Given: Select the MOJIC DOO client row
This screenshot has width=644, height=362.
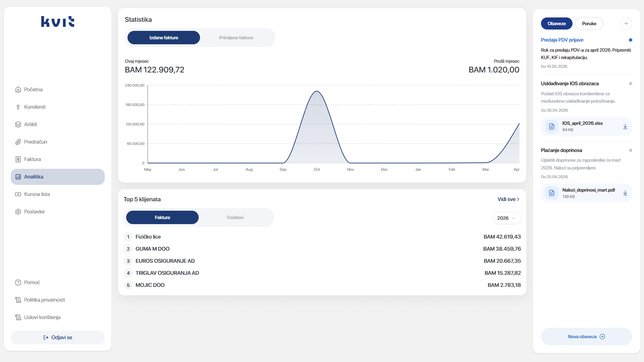Looking at the screenshot, I should tap(322, 285).
